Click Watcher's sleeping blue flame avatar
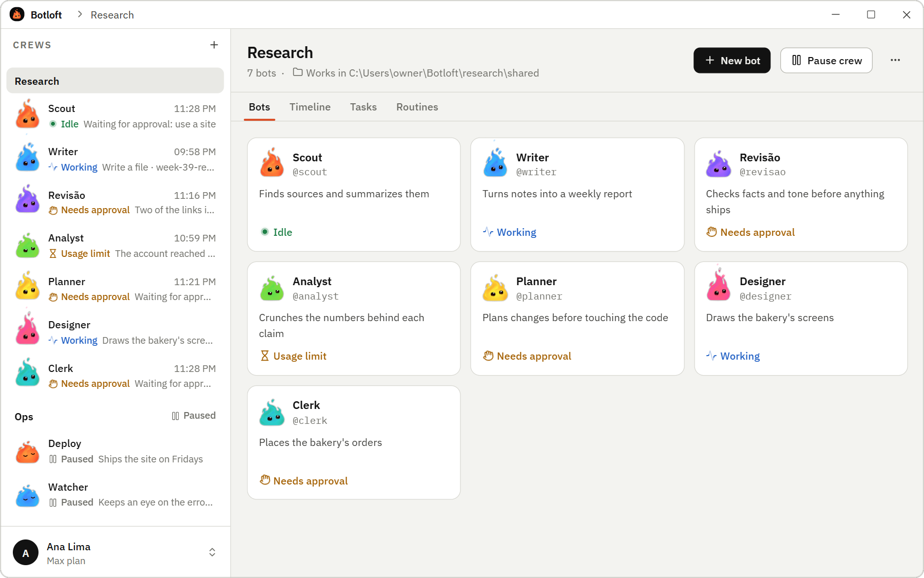The height and width of the screenshot is (578, 924). (x=28, y=495)
